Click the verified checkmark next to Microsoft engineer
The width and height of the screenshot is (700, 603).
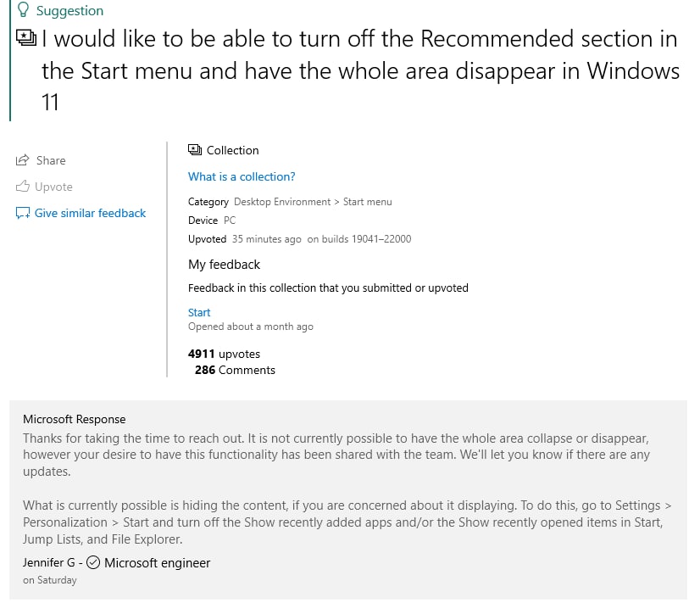93,562
